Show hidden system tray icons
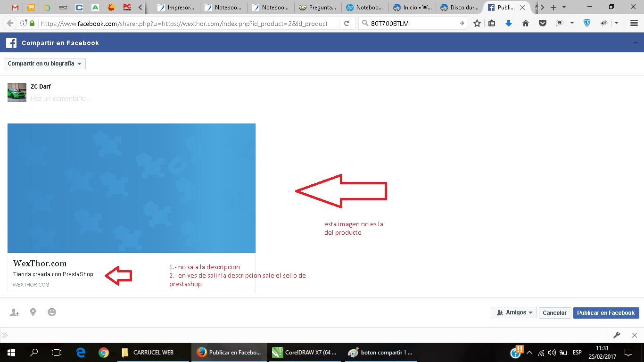Viewport: 644px width, 362px height. pyautogui.click(x=529, y=352)
